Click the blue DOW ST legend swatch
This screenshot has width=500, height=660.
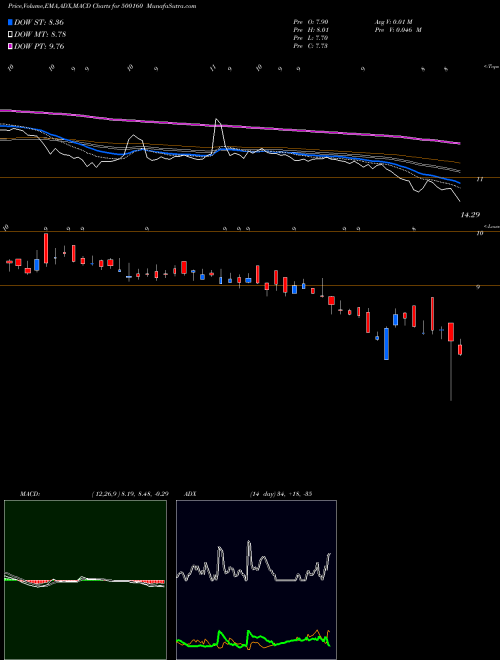10,22
